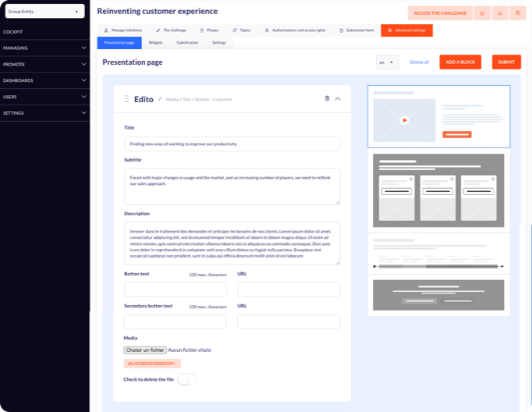
Task: Open the Topics tab
Action: (x=242, y=30)
